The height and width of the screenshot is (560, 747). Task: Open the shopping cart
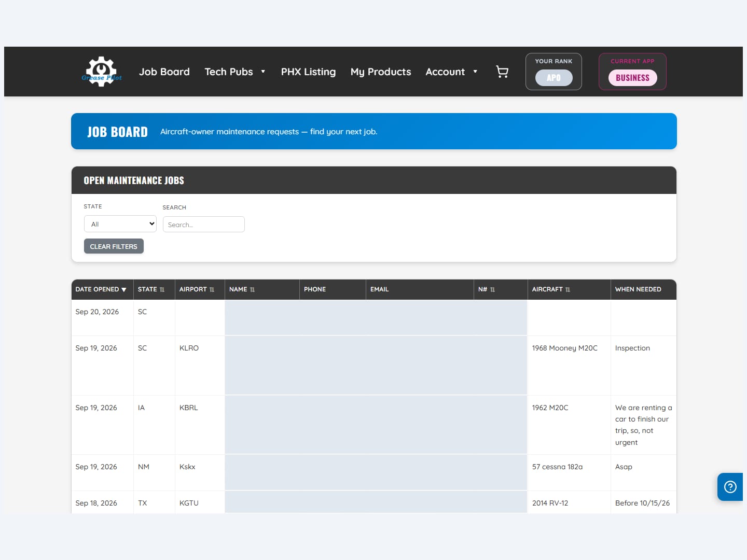pos(502,72)
